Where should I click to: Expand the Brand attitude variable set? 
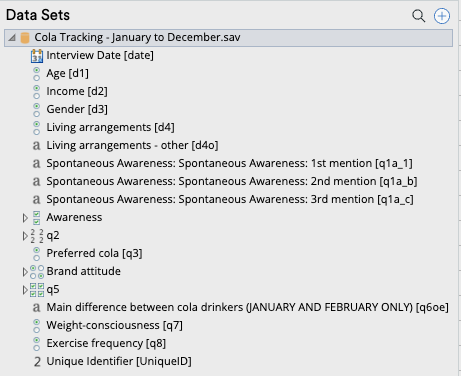pyautogui.click(x=25, y=272)
